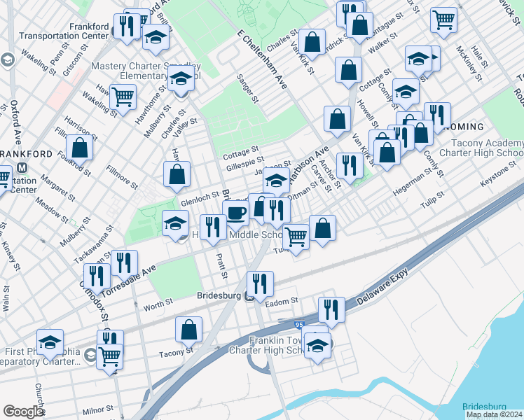Click the restaurant marker near Frankford Transportation Center

(x=127, y=29)
